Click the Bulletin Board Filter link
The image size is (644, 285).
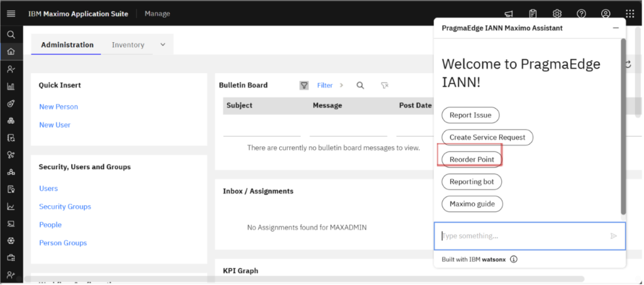click(325, 86)
